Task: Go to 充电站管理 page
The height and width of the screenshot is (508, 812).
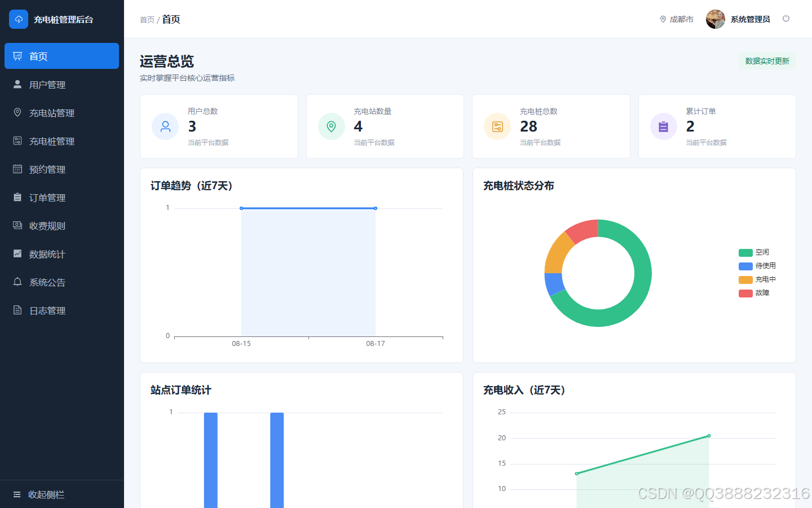Action: tap(61, 112)
